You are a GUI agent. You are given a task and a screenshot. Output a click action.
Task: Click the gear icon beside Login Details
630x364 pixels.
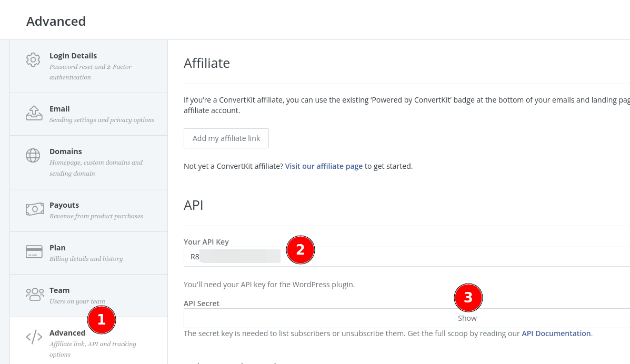(x=33, y=60)
